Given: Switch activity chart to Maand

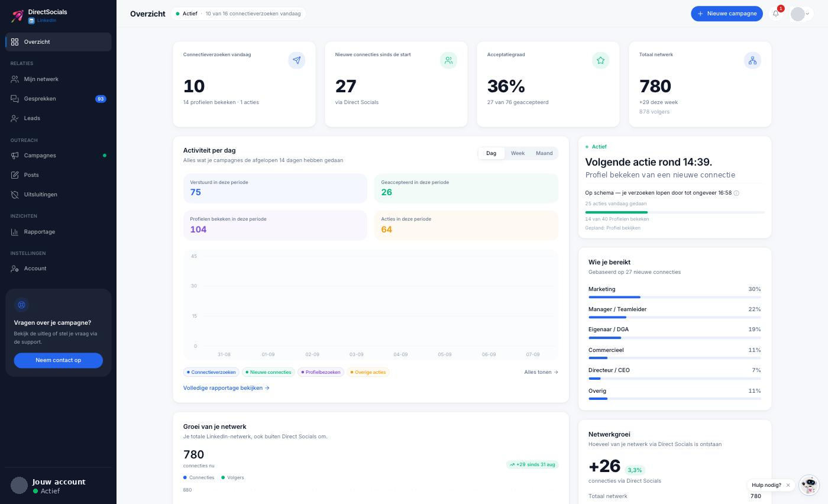Looking at the screenshot, I should point(544,153).
